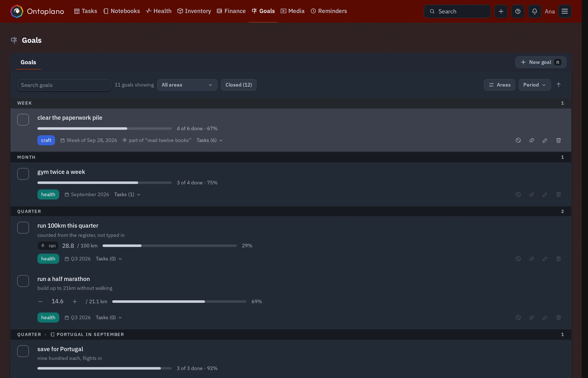Click link icon for 'clear the paperwork pile'
Screen dimensions: 588x378
click(532, 140)
